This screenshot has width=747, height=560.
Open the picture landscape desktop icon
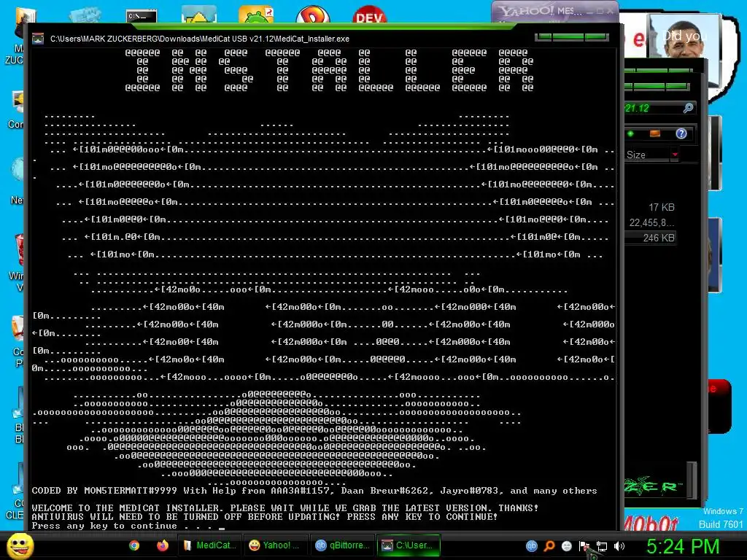click(x=199, y=15)
